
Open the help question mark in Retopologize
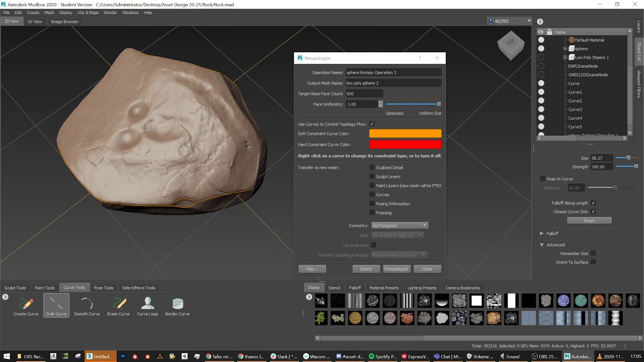[x=419, y=58]
